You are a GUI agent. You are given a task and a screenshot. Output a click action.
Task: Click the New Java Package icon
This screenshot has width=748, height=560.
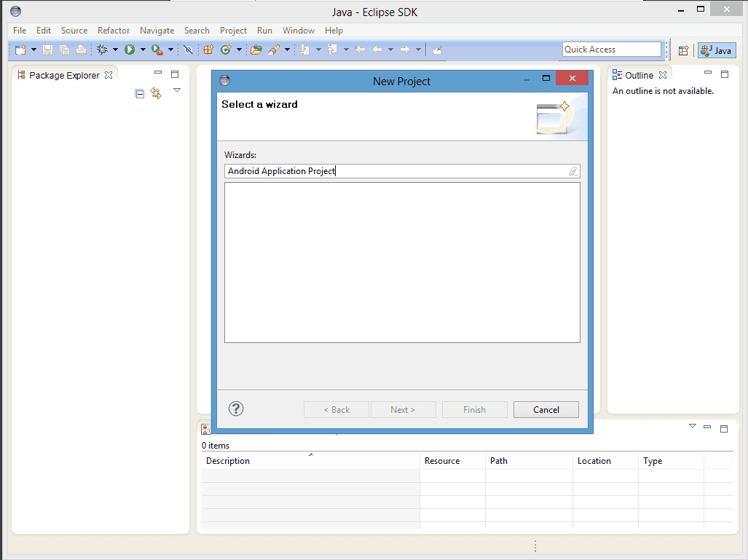coord(208,50)
